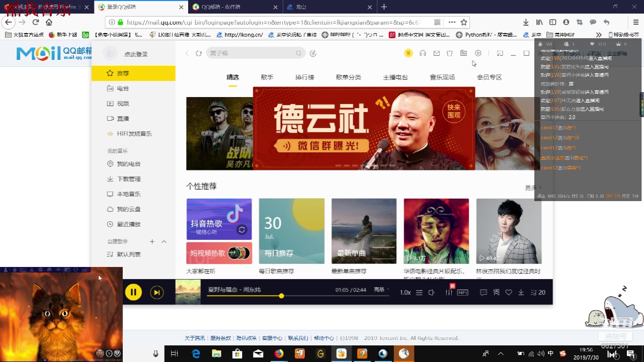Open the 德云社 banner
Viewport: 644px width, 362px height.
pyautogui.click(x=364, y=128)
